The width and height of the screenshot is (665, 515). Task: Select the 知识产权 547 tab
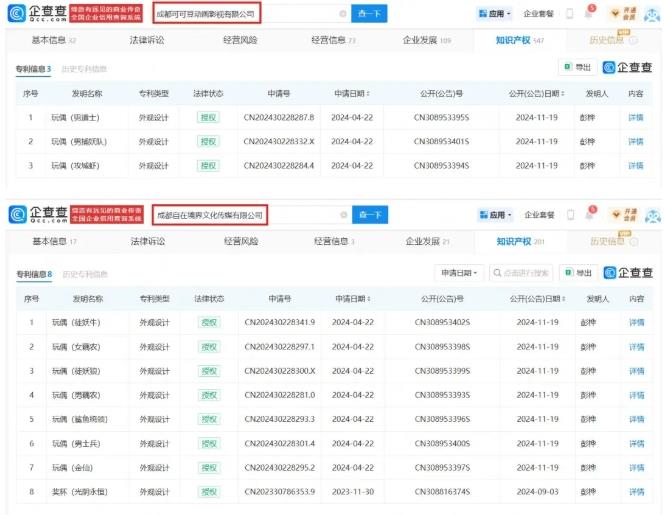pyautogui.click(x=520, y=40)
